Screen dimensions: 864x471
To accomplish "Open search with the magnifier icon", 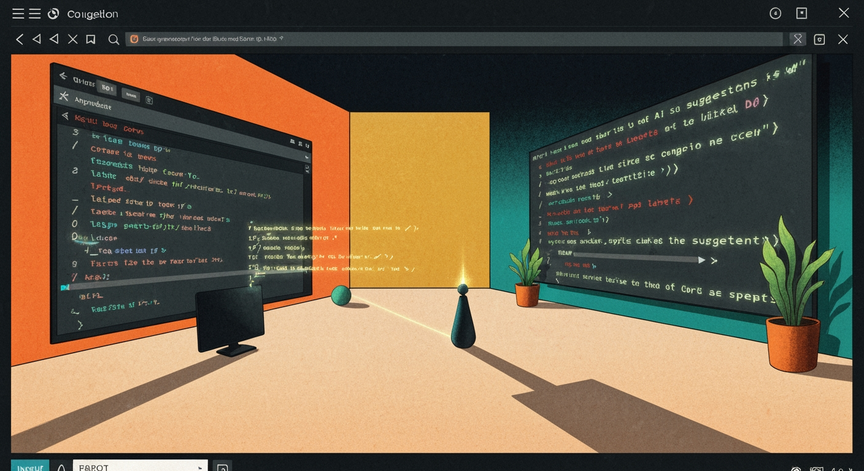I will 114,39.
